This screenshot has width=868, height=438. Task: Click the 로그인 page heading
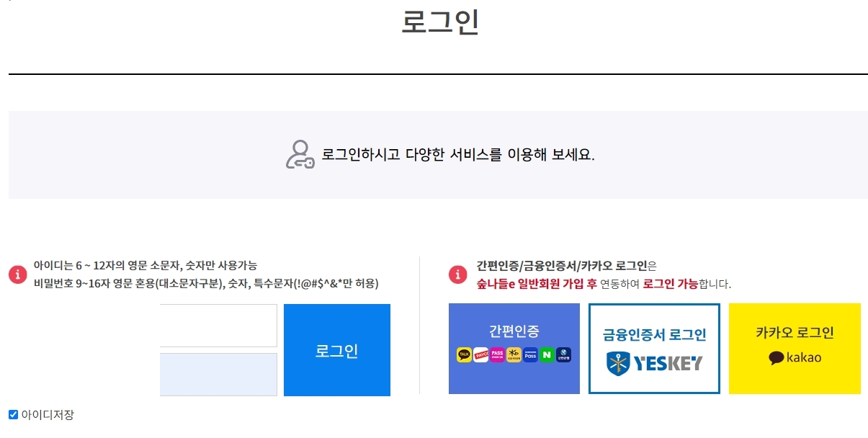tap(440, 22)
